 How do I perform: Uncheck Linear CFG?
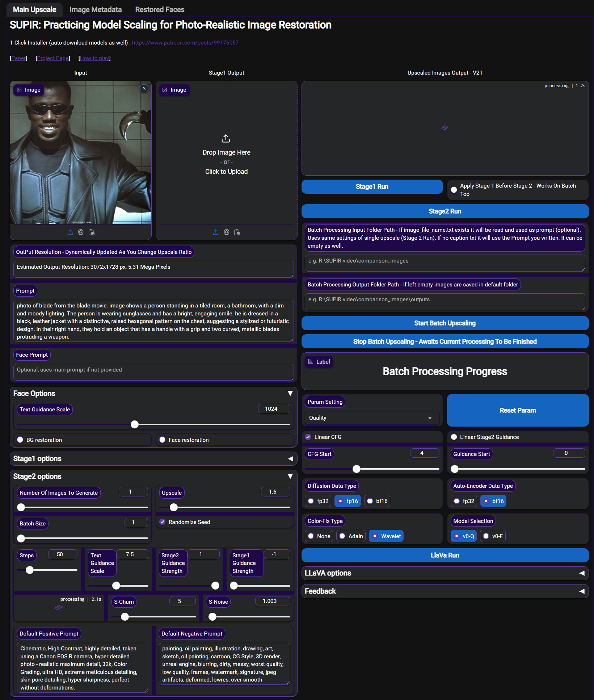point(308,437)
